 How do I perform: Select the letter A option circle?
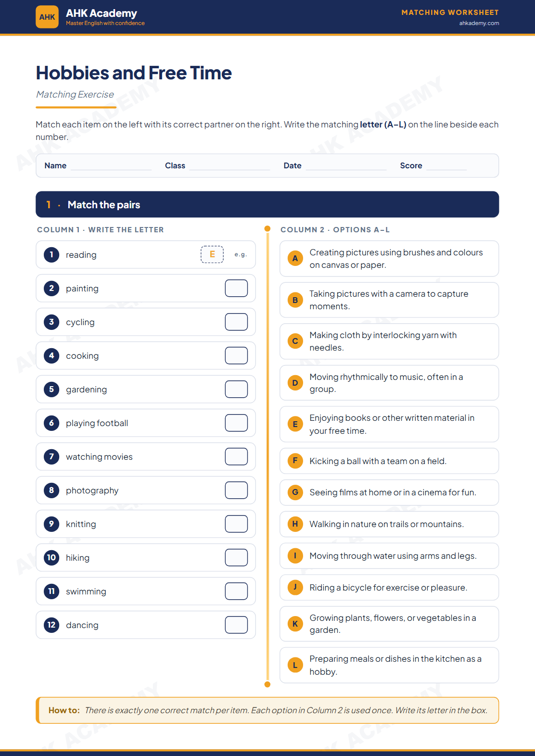pos(295,258)
